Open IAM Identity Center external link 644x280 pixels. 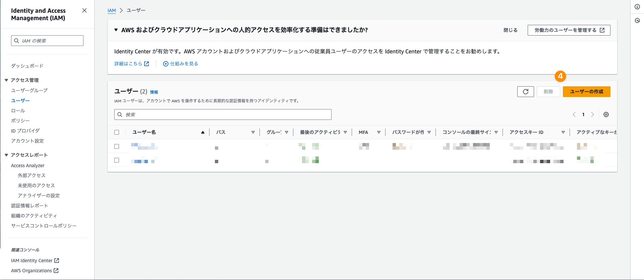[x=35, y=261]
